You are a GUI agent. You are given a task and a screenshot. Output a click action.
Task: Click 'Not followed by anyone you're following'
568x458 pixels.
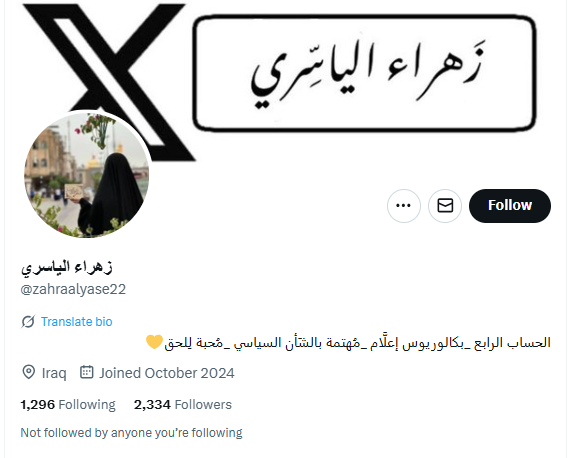click(131, 433)
